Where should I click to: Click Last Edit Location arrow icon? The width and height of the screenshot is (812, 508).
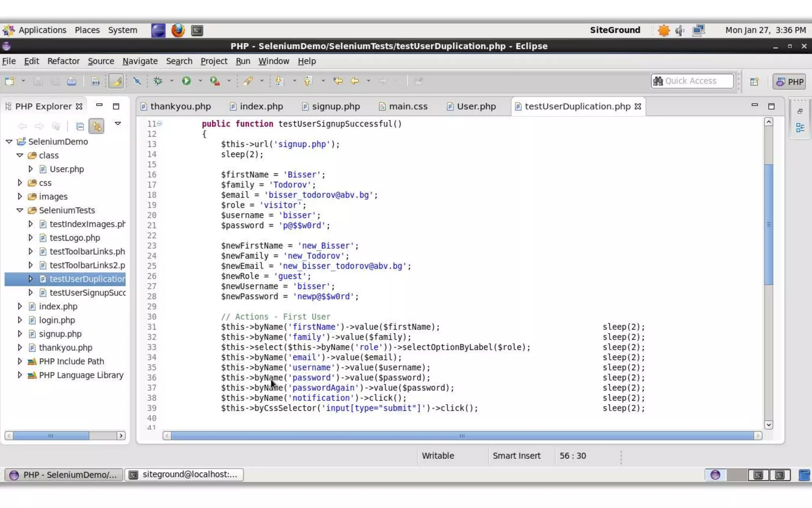[338, 81]
